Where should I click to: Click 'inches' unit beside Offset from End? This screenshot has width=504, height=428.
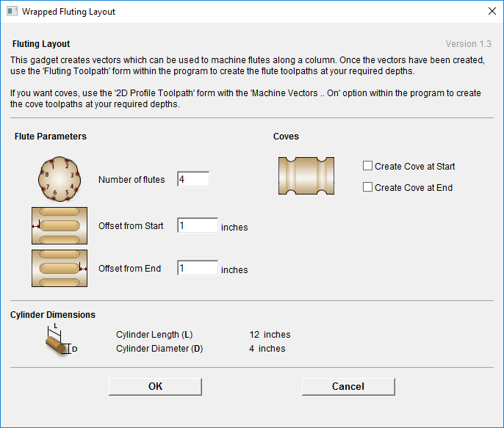click(234, 270)
